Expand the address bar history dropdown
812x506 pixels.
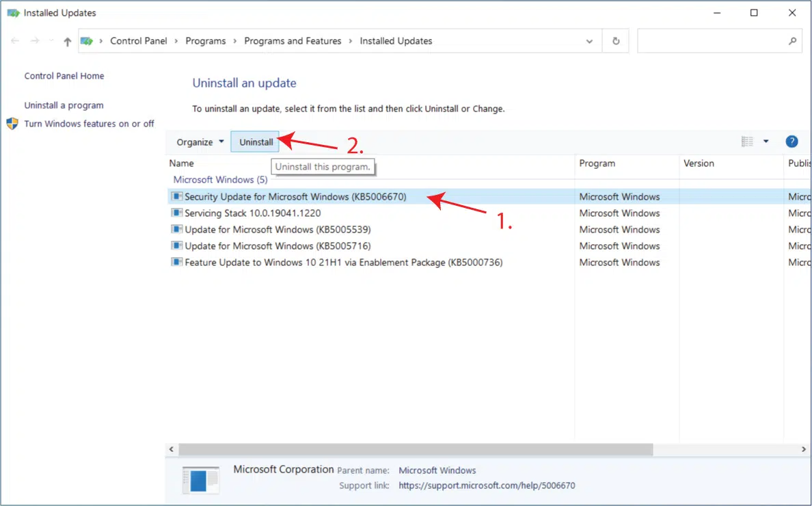point(589,42)
